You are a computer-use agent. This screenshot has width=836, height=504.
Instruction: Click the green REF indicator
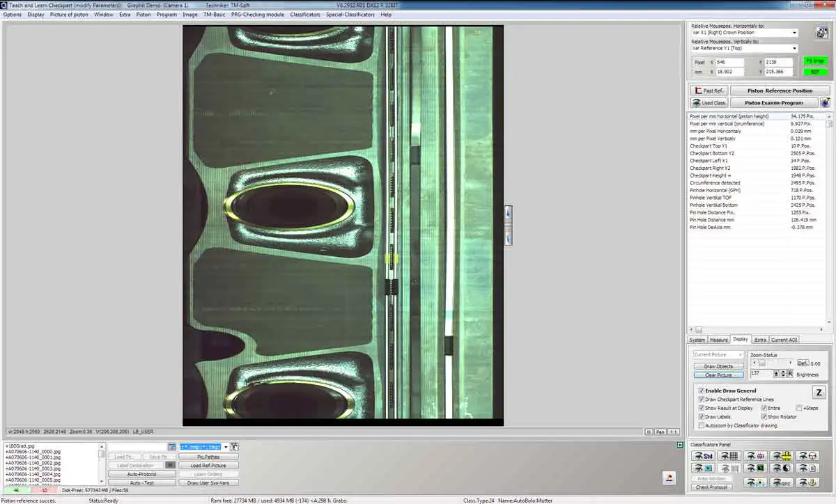[x=815, y=72]
